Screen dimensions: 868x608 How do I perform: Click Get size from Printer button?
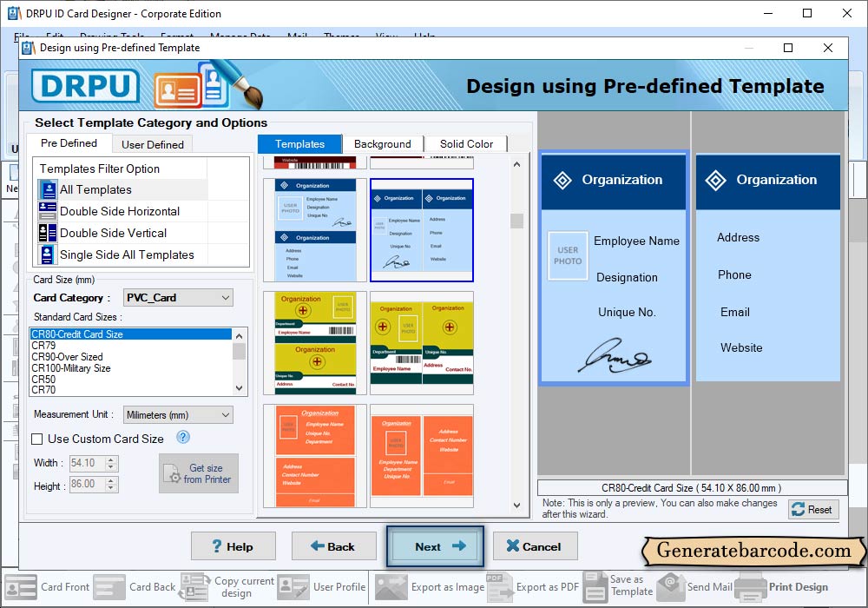(x=199, y=473)
